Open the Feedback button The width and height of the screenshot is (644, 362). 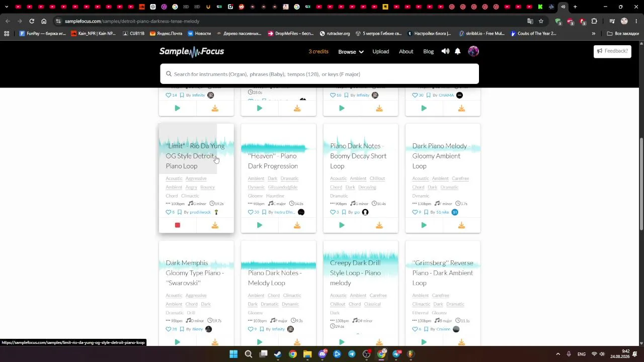coord(612,51)
